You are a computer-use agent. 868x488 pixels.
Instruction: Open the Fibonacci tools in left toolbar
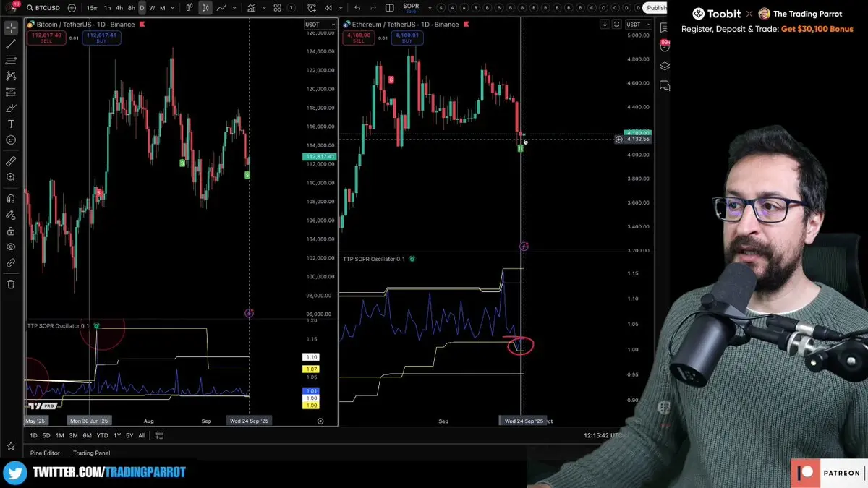(x=11, y=60)
